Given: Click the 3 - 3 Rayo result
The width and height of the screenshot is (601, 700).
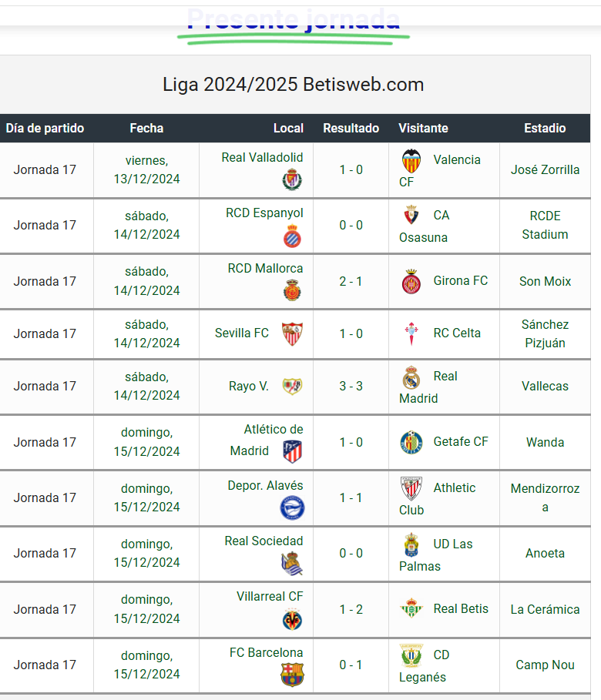Looking at the screenshot, I should click(351, 387).
